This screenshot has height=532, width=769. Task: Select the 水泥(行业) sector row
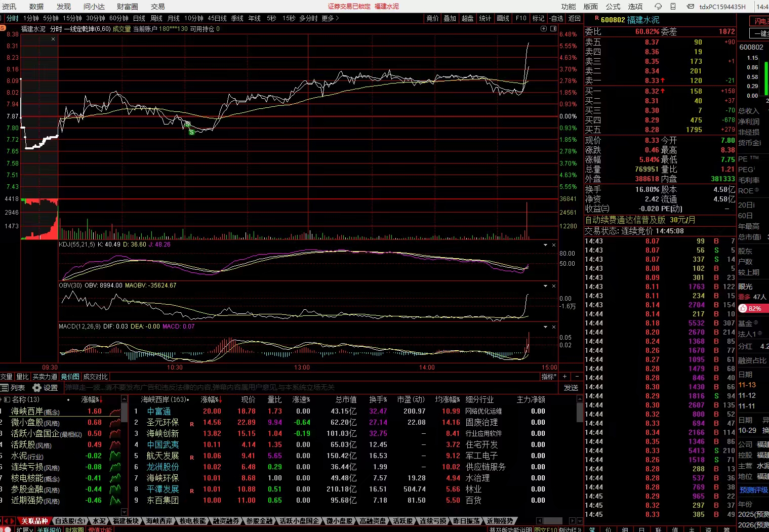coord(61,456)
